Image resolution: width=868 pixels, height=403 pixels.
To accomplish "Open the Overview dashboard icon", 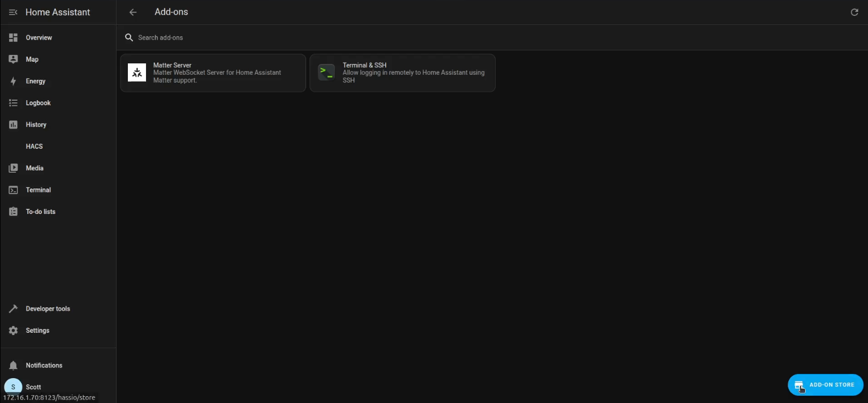I will (13, 37).
